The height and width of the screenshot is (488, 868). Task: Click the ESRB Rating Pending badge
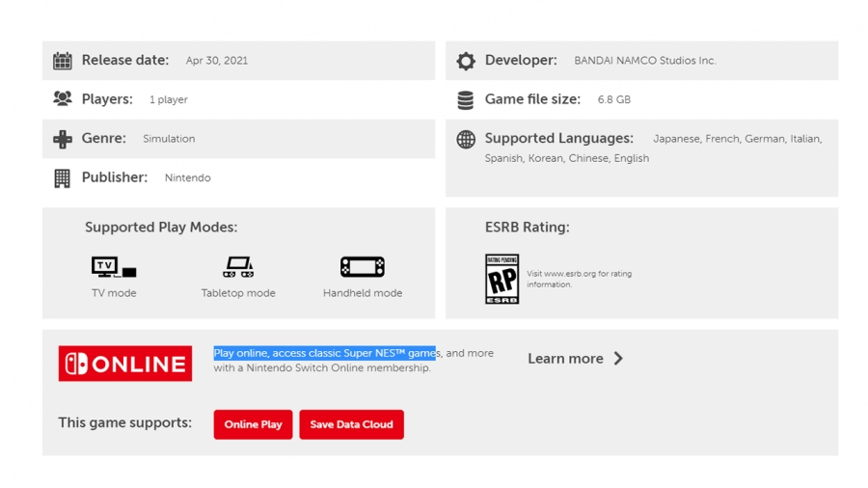point(502,279)
